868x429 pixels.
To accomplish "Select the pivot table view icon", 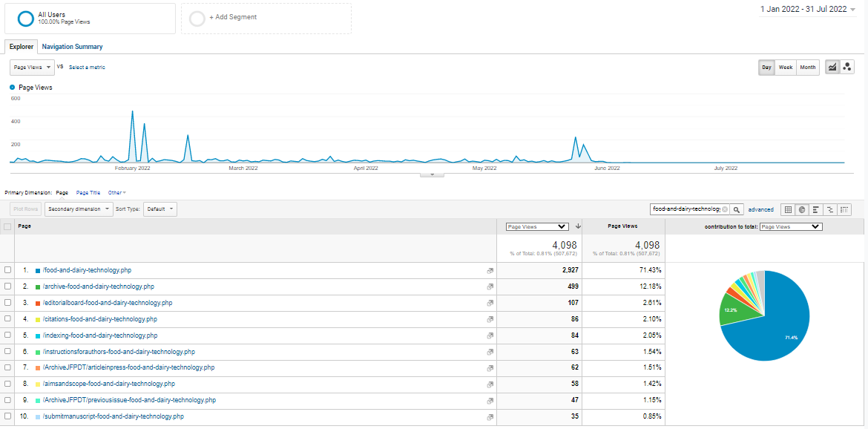I will 844,210.
